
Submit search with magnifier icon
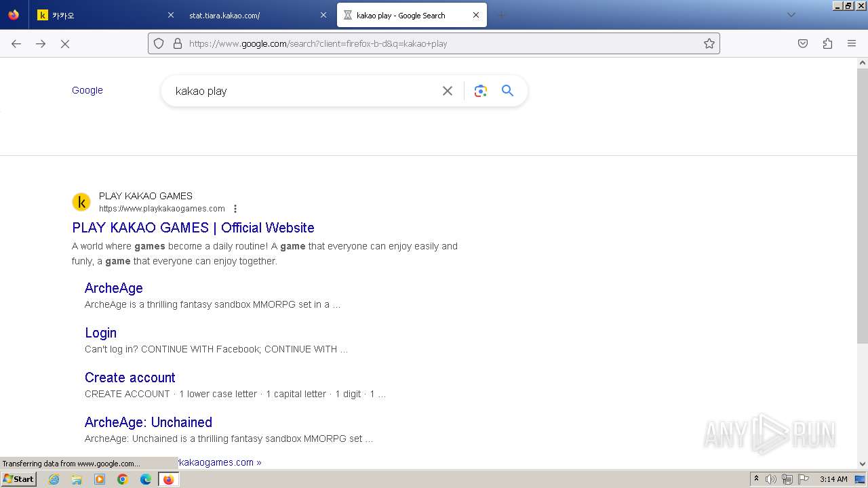point(507,90)
